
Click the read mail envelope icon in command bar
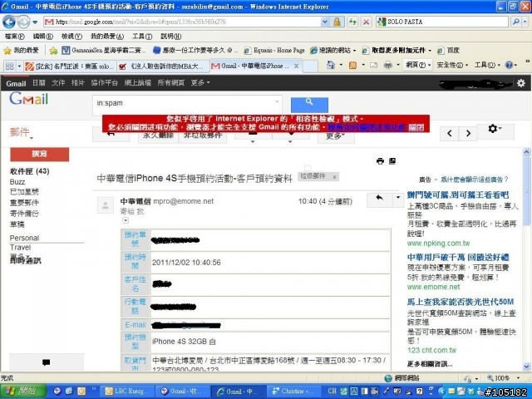[373, 65]
